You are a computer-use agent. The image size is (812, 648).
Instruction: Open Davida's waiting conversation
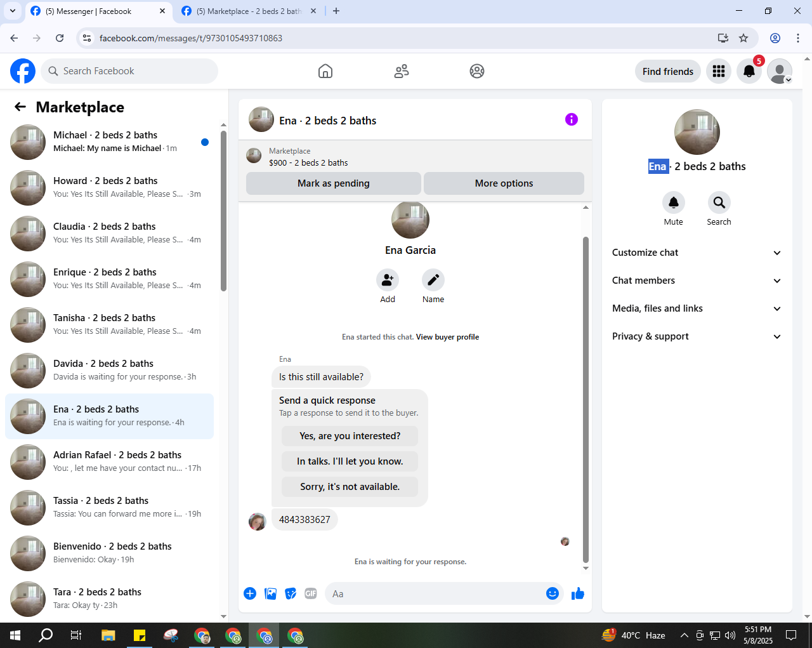(x=109, y=371)
